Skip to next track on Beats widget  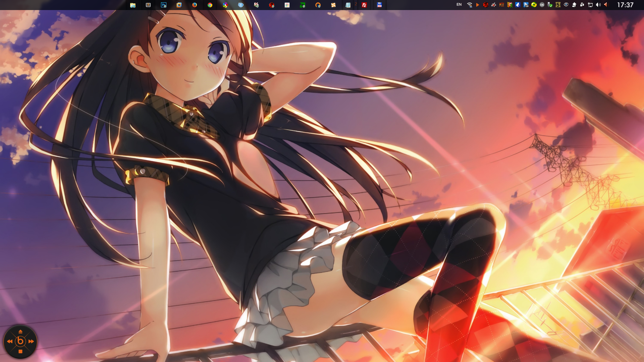pyautogui.click(x=31, y=342)
